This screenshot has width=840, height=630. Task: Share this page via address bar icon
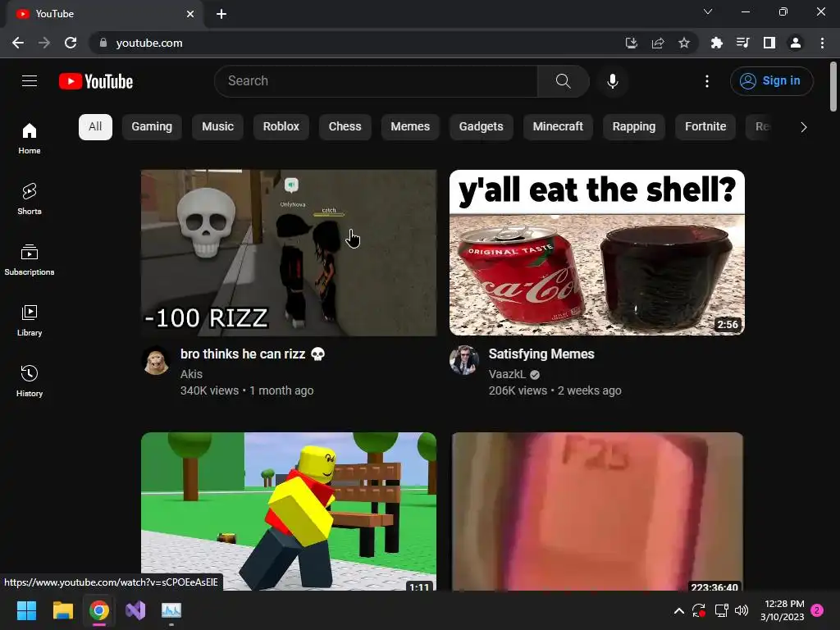tap(658, 43)
